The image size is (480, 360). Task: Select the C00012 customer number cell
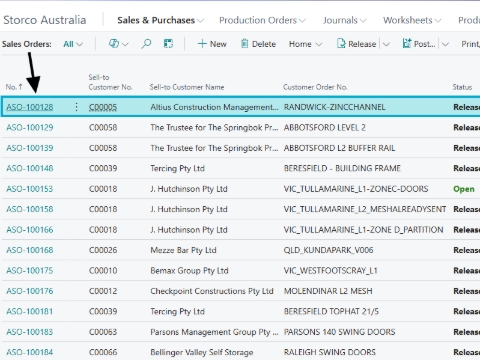(103, 291)
